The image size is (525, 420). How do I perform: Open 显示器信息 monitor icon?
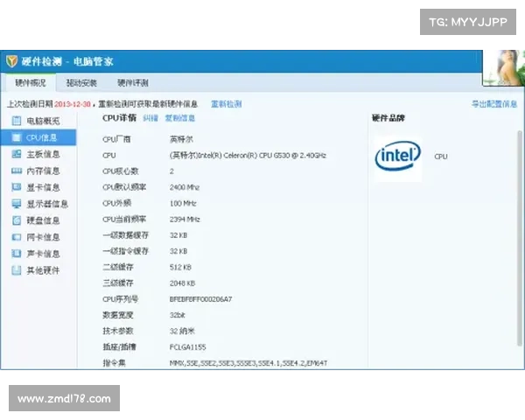pyautogui.click(x=17, y=204)
